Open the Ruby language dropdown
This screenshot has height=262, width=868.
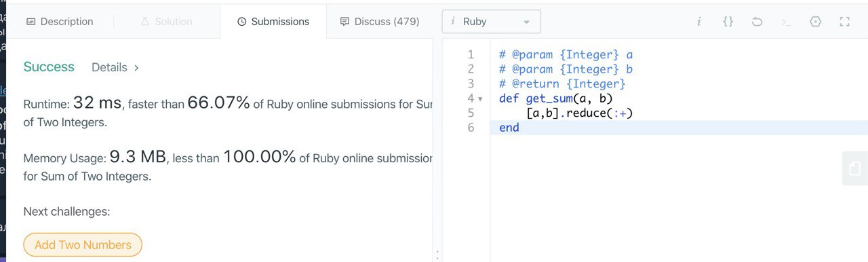pyautogui.click(x=491, y=22)
